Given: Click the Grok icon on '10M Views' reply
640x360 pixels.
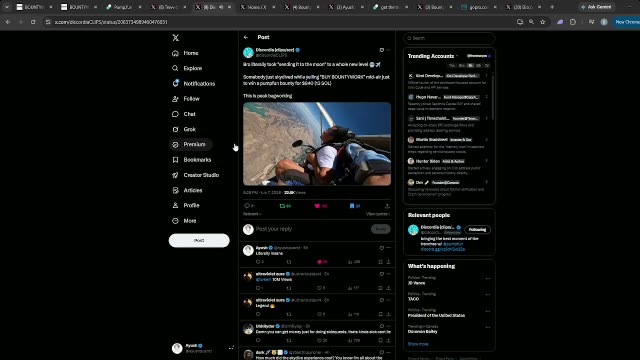Looking at the screenshot, I should [382, 274].
